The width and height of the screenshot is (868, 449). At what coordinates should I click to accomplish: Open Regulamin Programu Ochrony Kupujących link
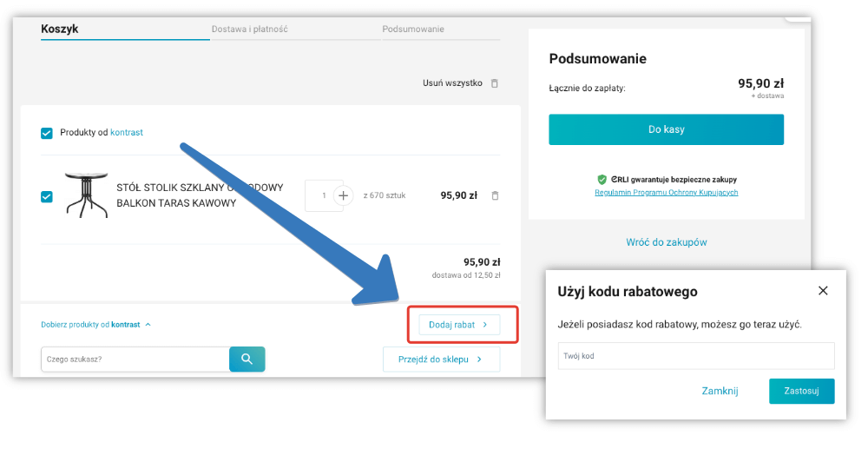pos(666,193)
